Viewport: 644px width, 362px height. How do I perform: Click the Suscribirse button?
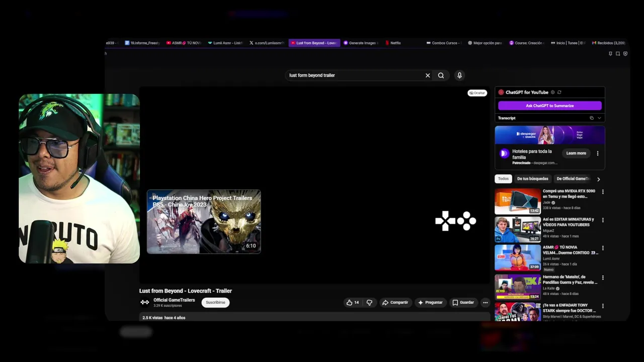215,302
